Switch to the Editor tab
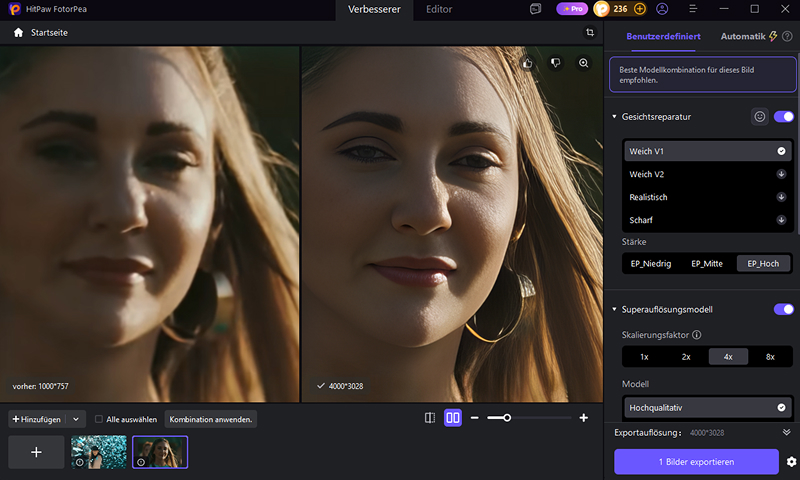 (x=439, y=9)
